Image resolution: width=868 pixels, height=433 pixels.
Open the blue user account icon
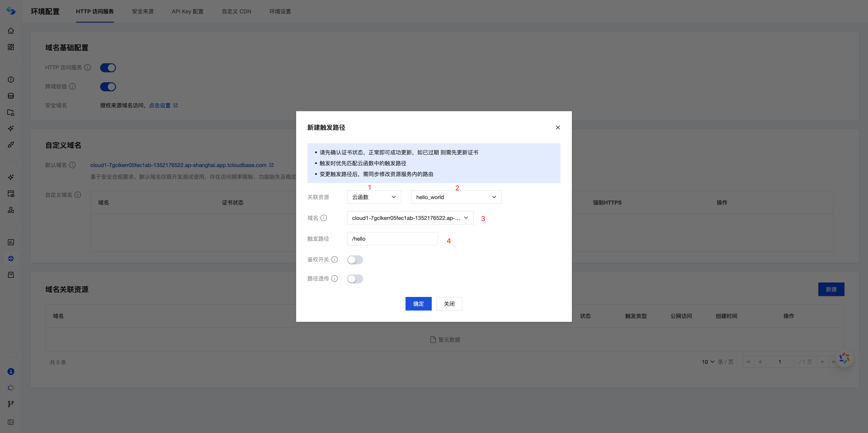pos(11,371)
